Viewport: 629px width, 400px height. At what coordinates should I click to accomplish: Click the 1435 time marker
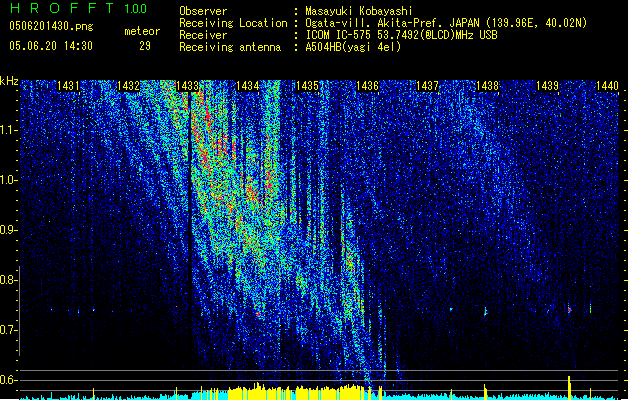[x=307, y=86]
